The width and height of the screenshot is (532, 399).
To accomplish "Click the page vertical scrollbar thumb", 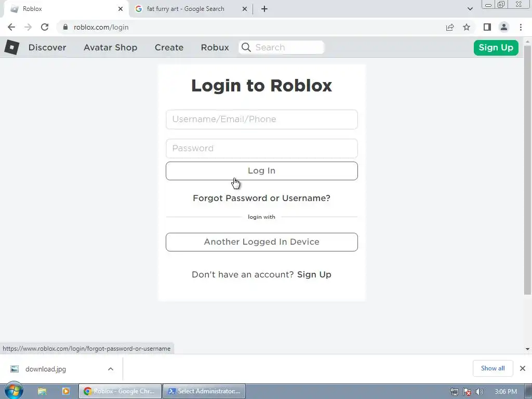I will point(527,170).
